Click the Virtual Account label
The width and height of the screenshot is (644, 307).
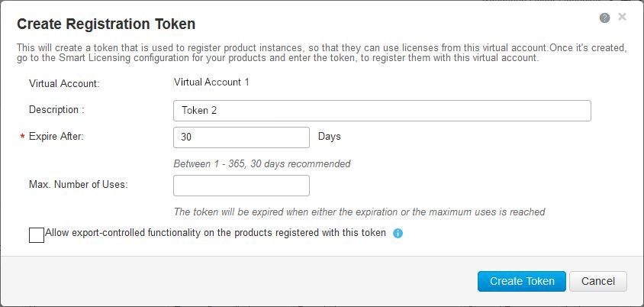click(x=65, y=83)
